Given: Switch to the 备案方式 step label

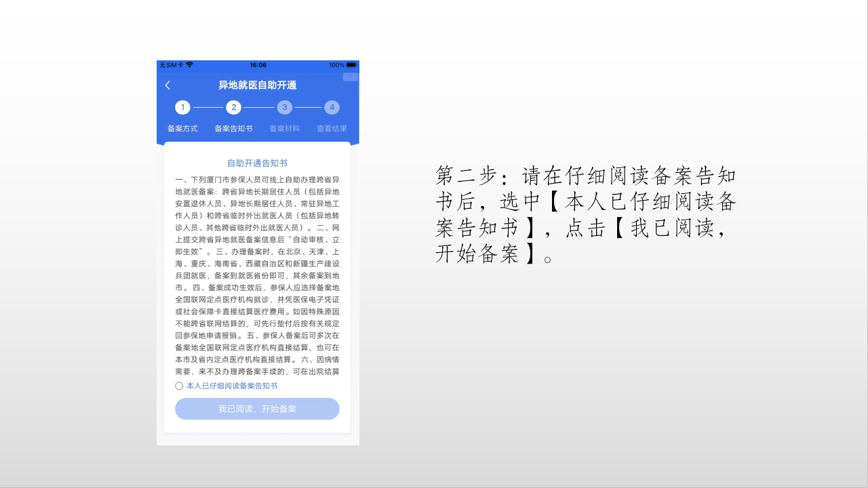Looking at the screenshot, I should tap(182, 128).
